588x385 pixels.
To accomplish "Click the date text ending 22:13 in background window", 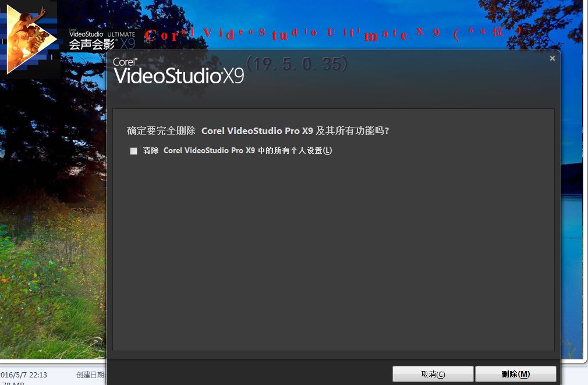I will coord(24,375).
